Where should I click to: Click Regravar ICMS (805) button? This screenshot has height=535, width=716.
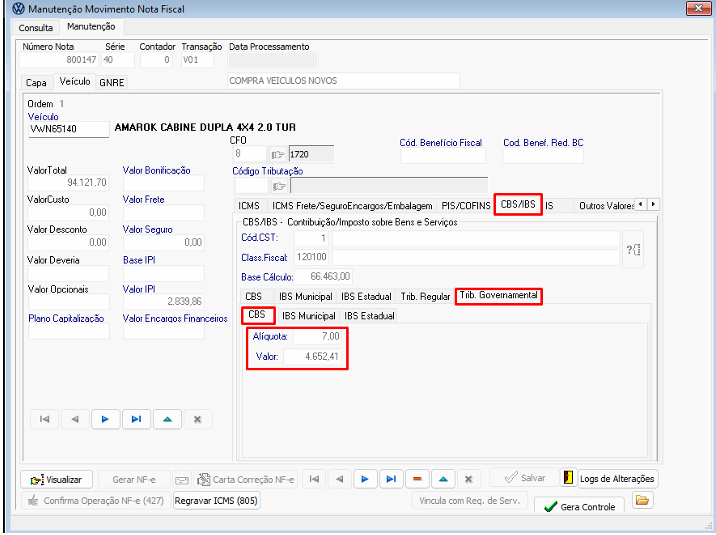point(217,500)
